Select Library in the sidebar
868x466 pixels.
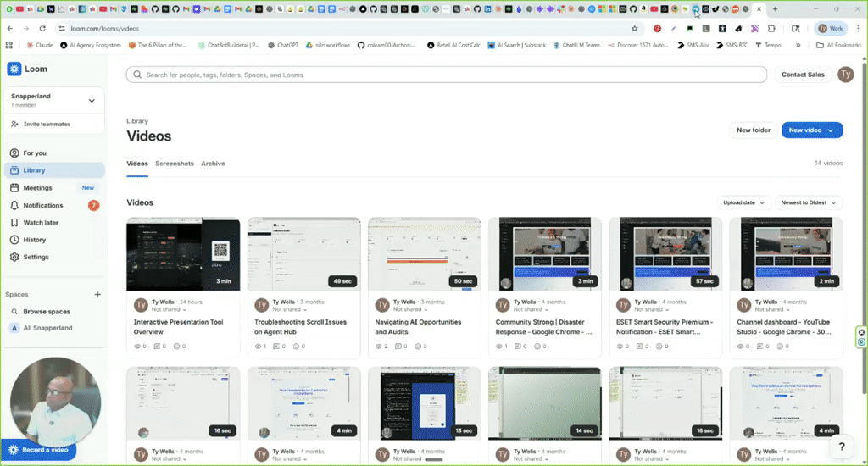pyautogui.click(x=54, y=170)
